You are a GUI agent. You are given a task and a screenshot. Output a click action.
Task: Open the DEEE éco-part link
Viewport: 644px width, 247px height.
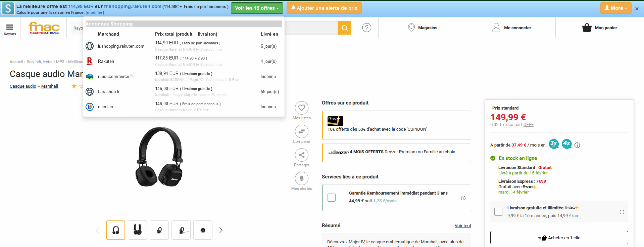click(529, 125)
